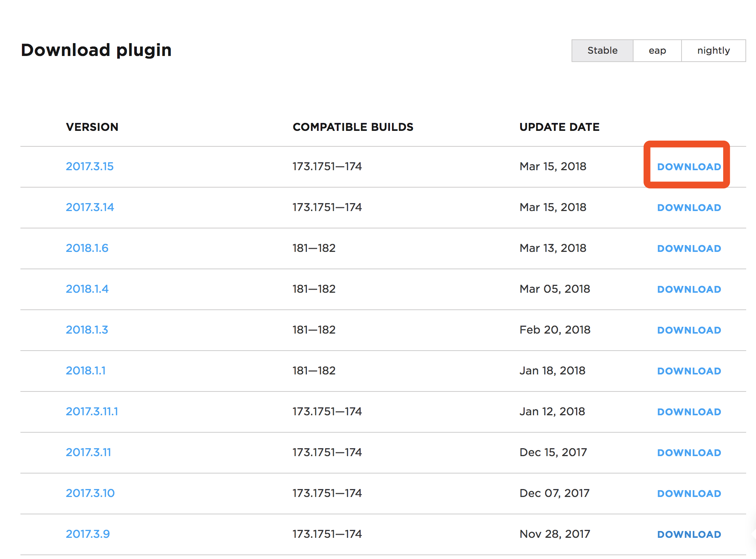Open version 2017.3.11.1 link
Viewport: 756px width, 559px height.
pos(92,411)
